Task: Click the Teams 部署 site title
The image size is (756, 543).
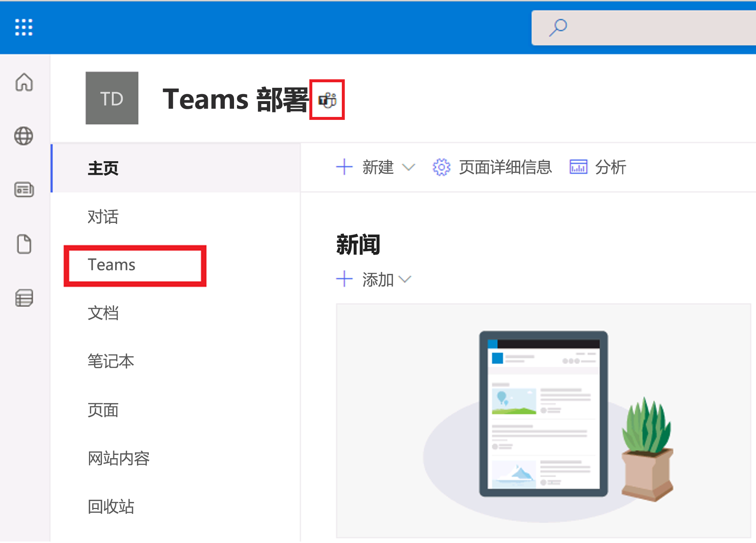Action: click(x=235, y=100)
